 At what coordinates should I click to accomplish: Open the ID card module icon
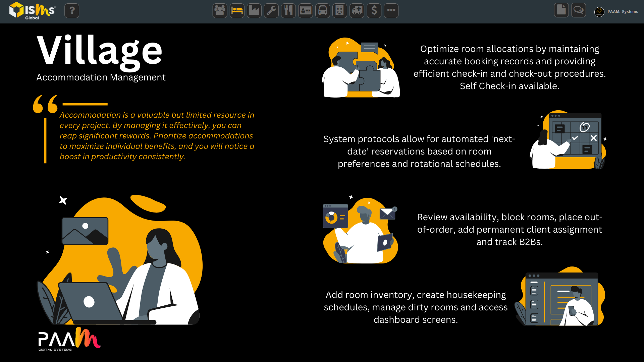pyautogui.click(x=305, y=11)
